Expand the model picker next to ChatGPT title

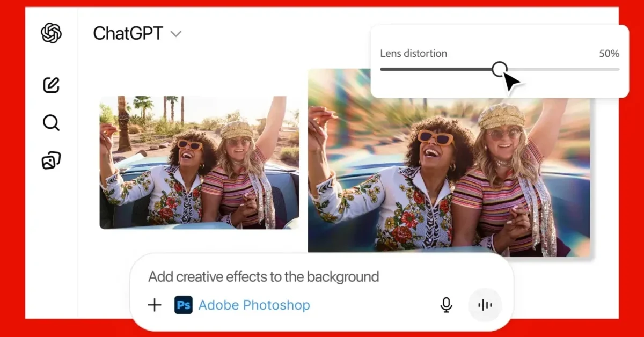(175, 34)
